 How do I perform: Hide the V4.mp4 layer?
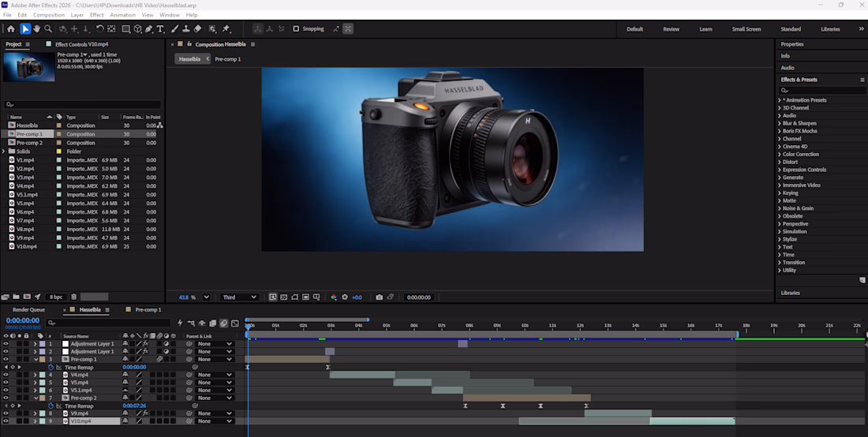(6, 375)
